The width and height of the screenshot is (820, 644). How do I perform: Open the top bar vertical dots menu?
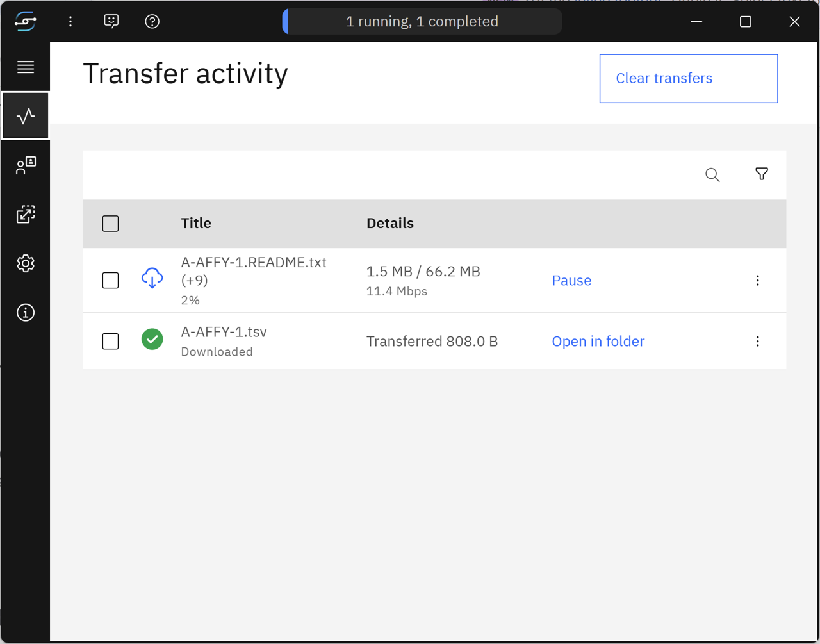pyautogui.click(x=70, y=21)
